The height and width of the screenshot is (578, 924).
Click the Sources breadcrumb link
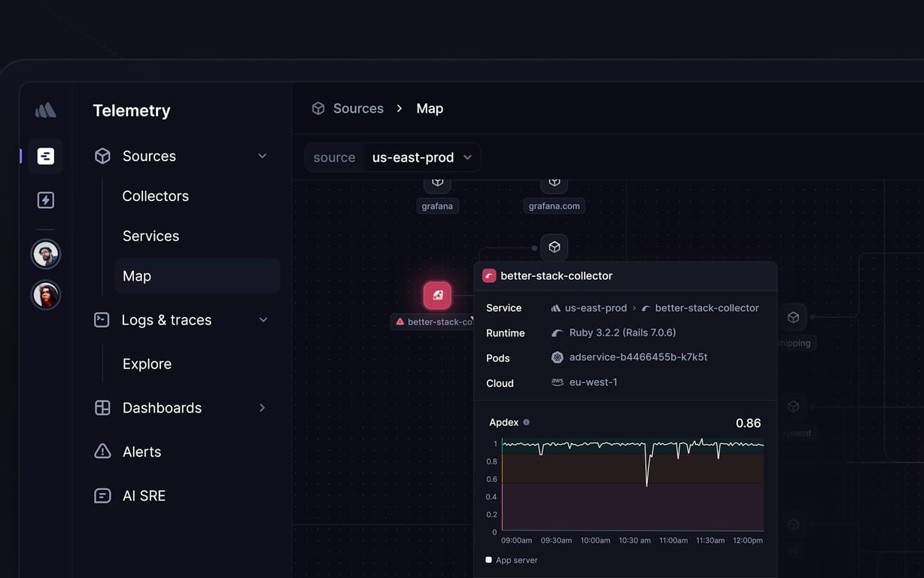pos(358,108)
